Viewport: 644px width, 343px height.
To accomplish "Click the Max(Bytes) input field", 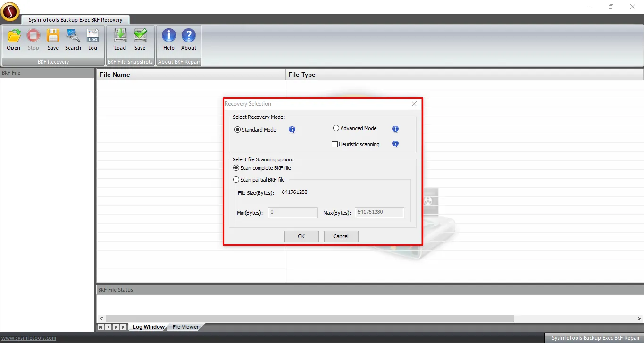I will pyautogui.click(x=379, y=212).
